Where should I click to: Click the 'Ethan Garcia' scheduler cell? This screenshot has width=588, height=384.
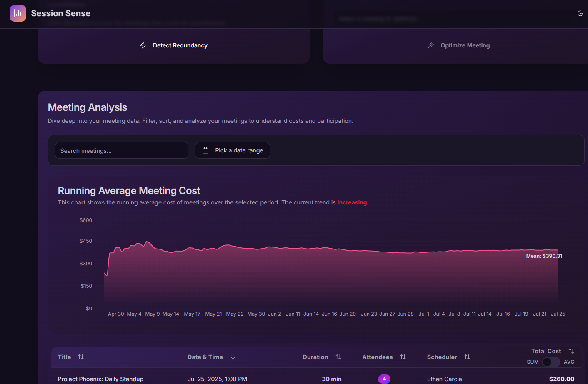point(444,379)
